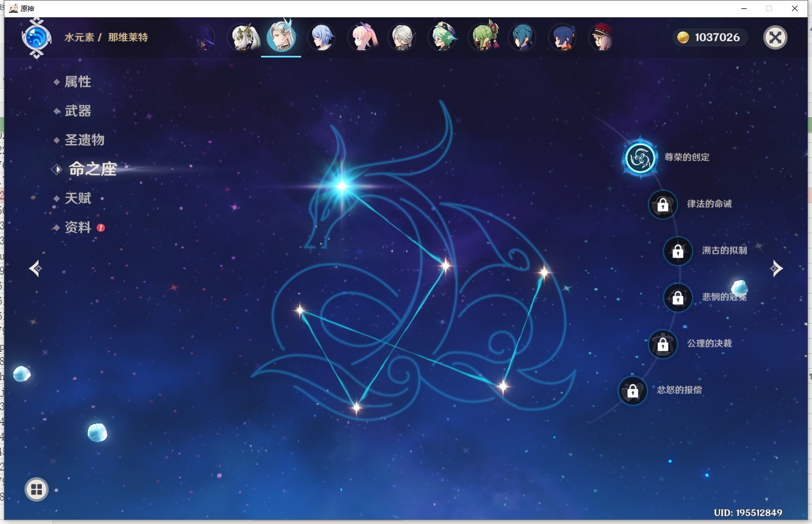Image resolution: width=812 pixels, height=524 pixels.
Task: Select the pink-haired girl avatar with purple hairpin
Action: [x=362, y=37]
